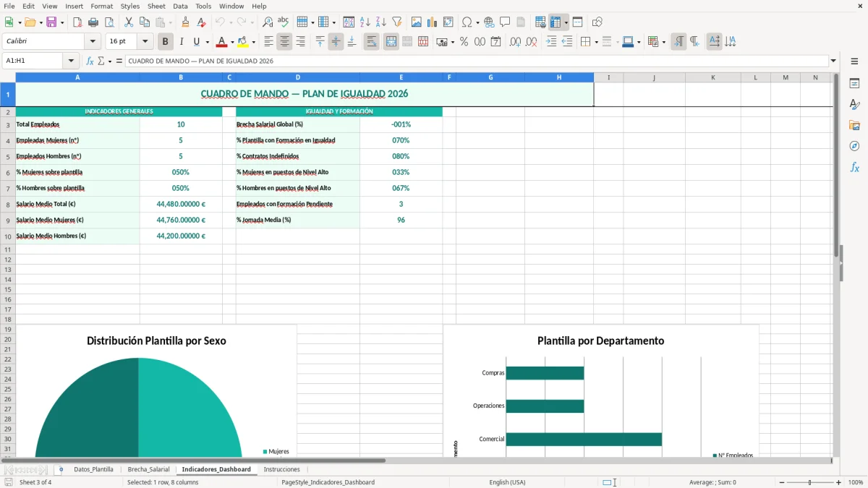The height and width of the screenshot is (488, 868).
Task: Click the Sort Ascending icon
Action: [x=365, y=22]
